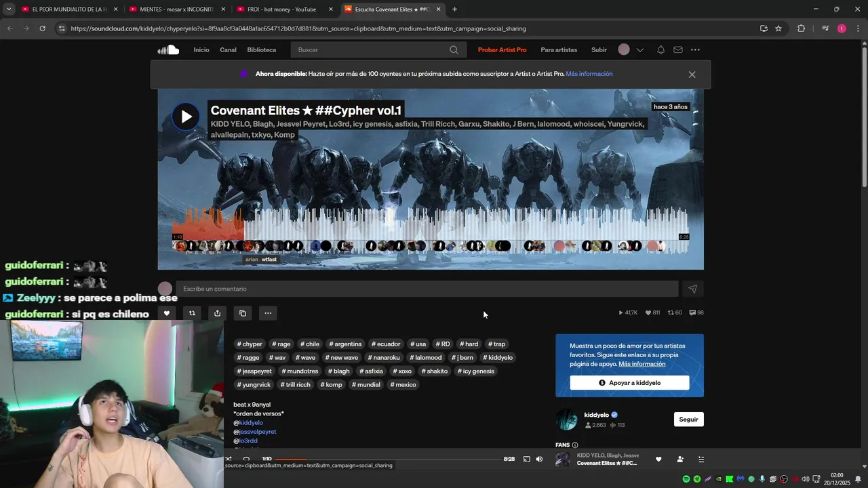Repost the track
This screenshot has width=868, height=488.
click(192, 313)
